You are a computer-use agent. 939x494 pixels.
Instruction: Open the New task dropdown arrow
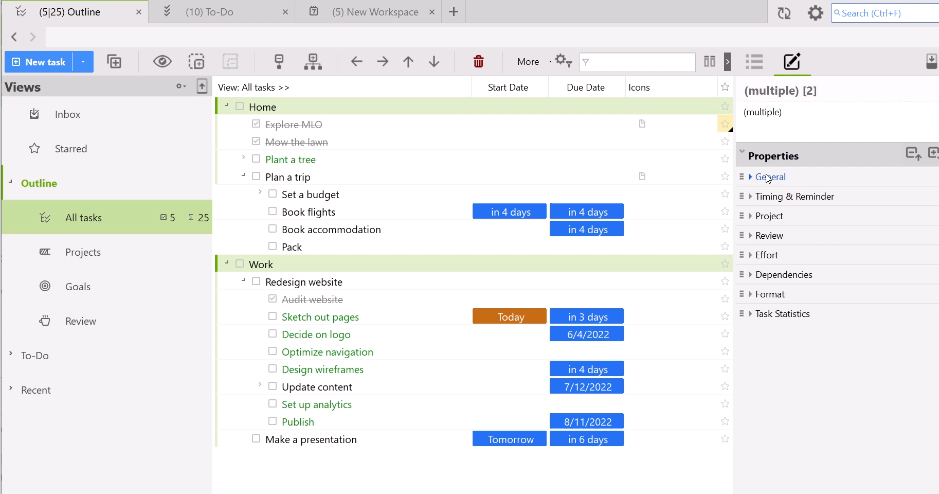83,62
